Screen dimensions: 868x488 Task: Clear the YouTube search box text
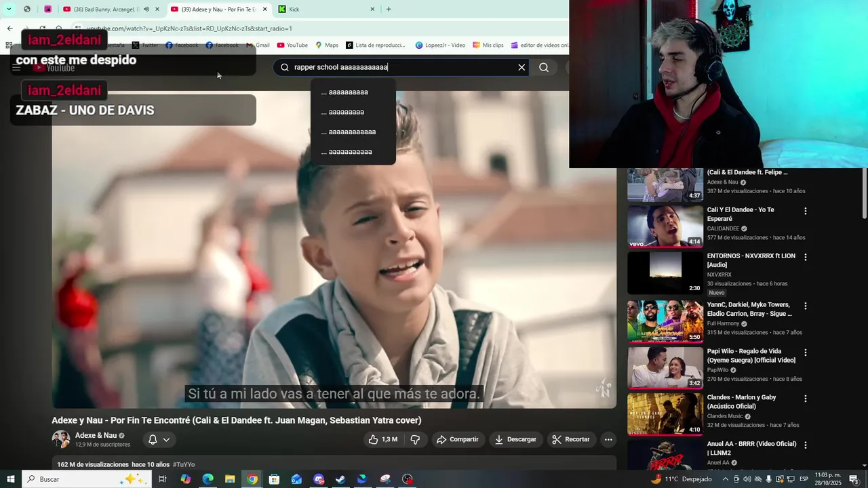pos(521,67)
